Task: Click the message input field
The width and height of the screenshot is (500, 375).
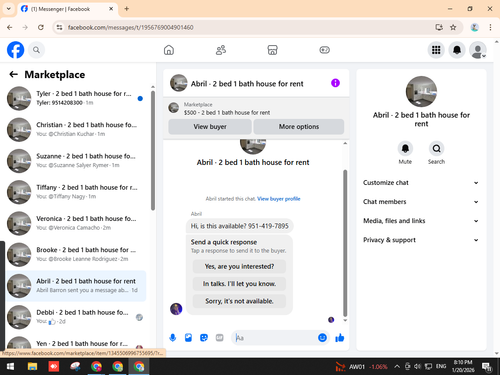Action: [x=275, y=338]
